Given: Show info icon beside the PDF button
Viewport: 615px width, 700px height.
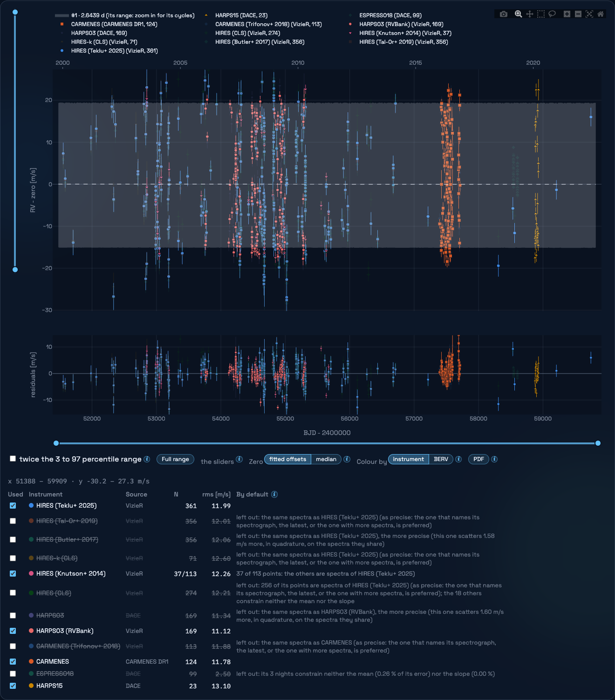Looking at the screenshot, I should [x=494, y=459].
